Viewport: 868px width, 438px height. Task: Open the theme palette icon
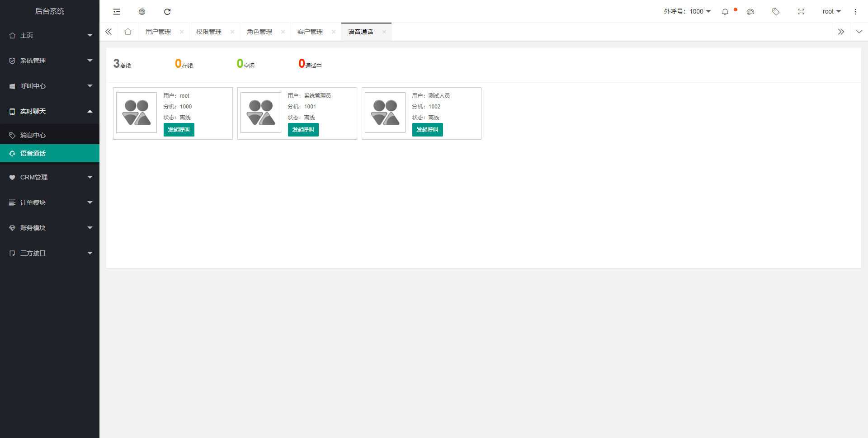pos(750,12)
